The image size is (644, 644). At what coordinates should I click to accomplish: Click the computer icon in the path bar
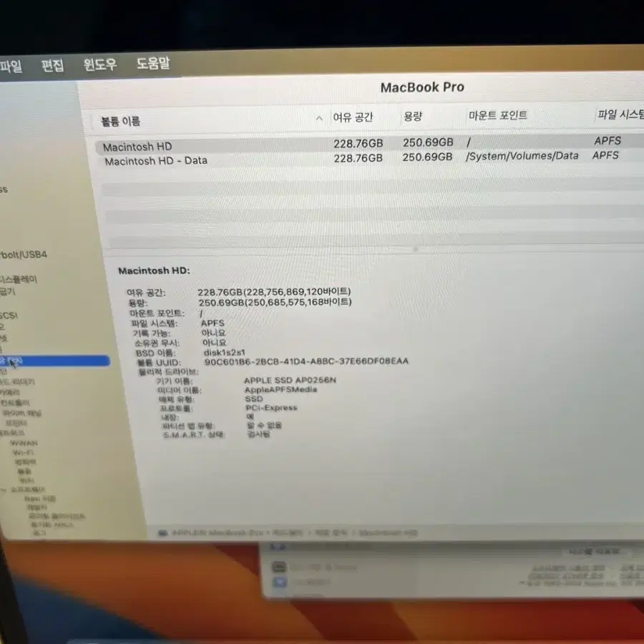[163, 533]
